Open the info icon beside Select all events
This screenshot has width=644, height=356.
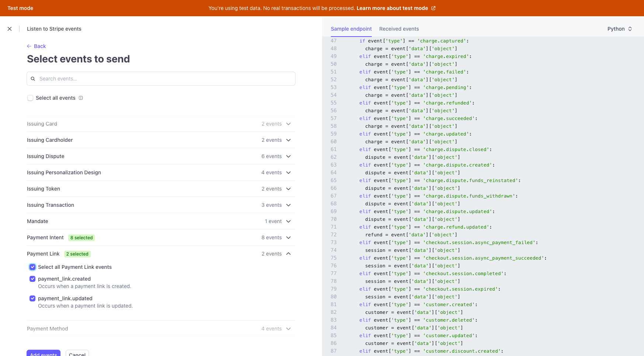pos(81,98)
